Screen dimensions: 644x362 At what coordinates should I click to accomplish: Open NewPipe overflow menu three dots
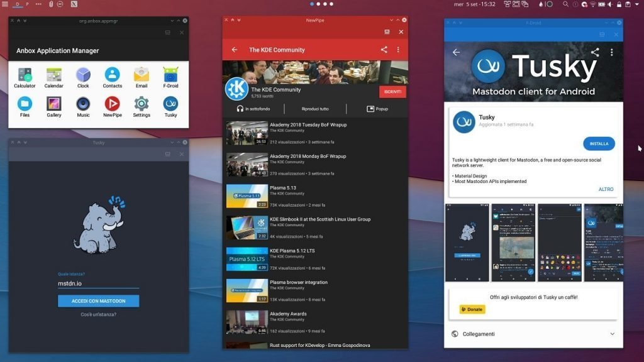(398, 50)
